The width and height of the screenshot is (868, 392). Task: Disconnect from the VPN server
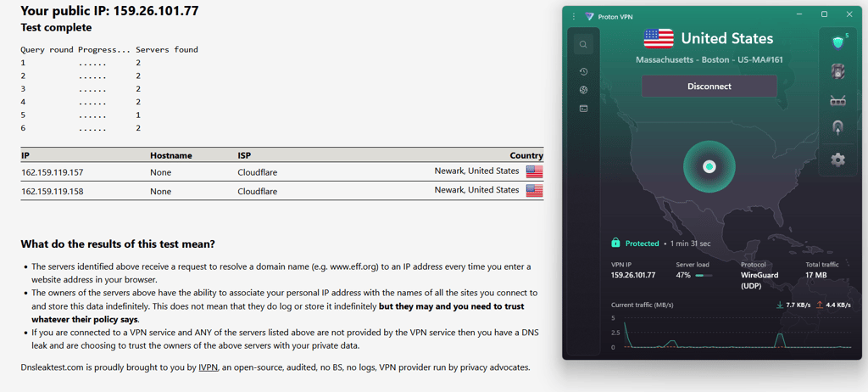click(x=709, y=87)
